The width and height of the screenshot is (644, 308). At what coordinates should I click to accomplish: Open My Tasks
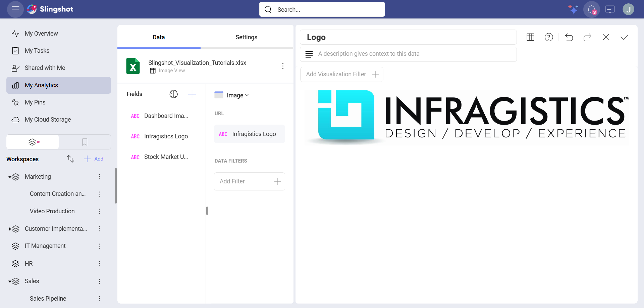coord(59,51)
